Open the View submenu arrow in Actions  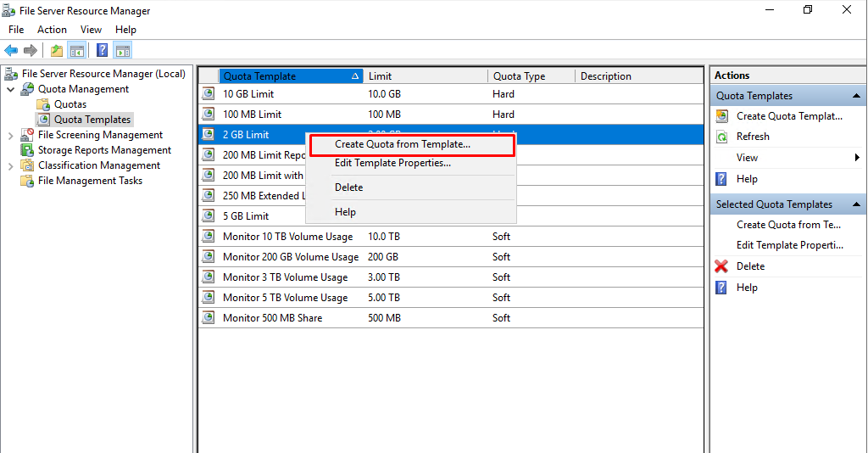(x=858, y=158)
